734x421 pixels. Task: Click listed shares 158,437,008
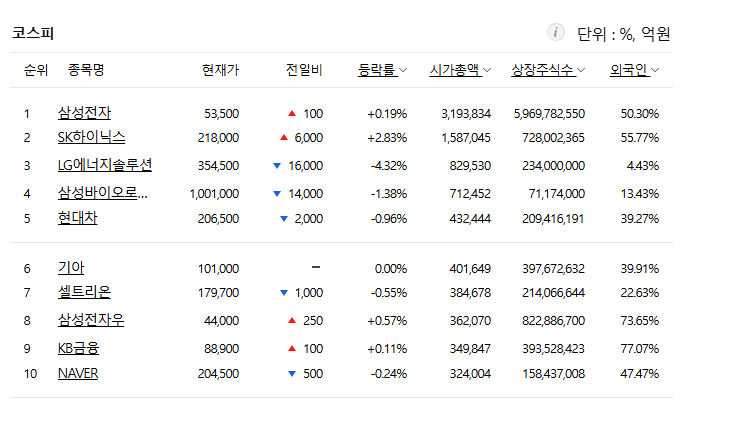tap(554, 374)
